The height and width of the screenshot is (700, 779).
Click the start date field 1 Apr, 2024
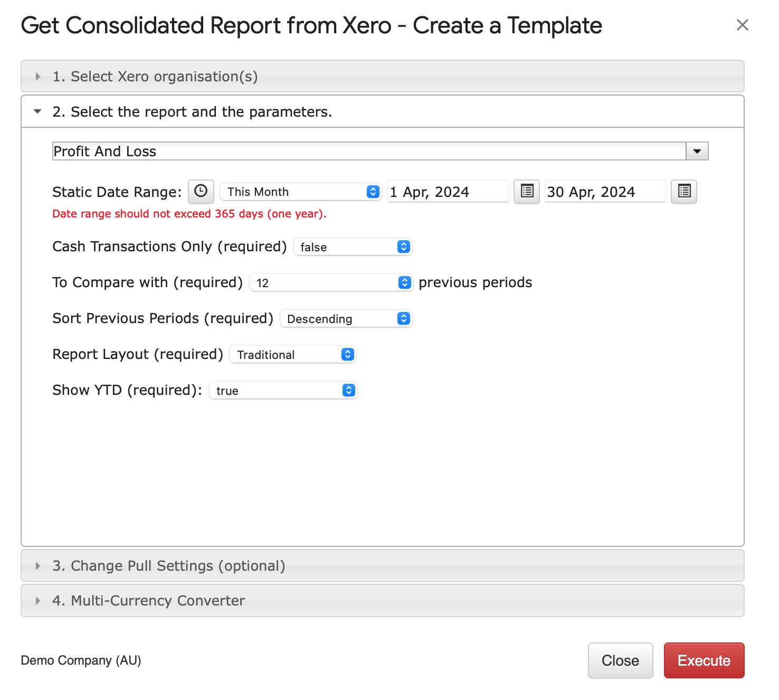pos(448,192)
